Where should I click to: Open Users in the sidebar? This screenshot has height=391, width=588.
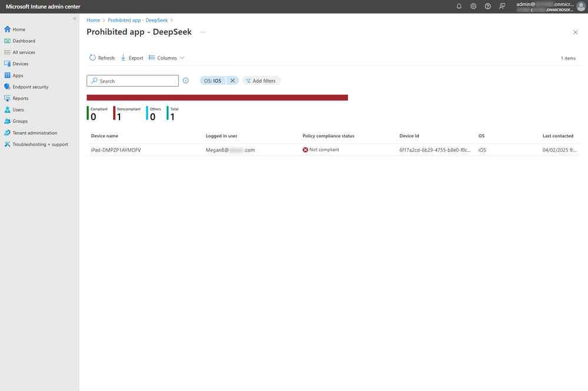(x=14, y=110)
